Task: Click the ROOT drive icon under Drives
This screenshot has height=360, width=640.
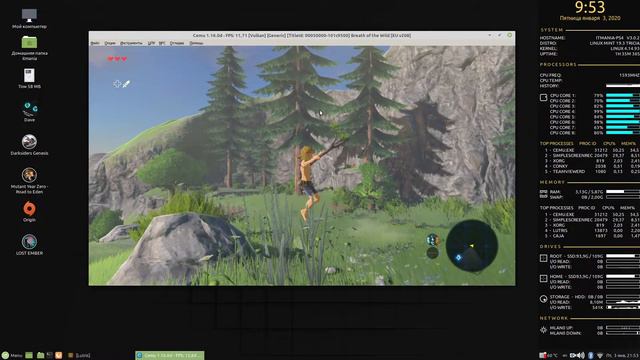Action: point(543,258)
